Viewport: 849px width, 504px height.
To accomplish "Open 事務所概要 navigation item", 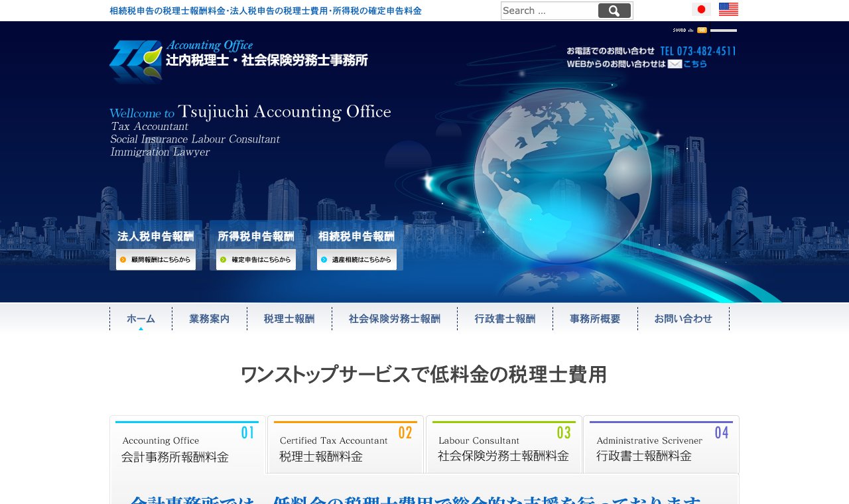I will tap(595, 318).
